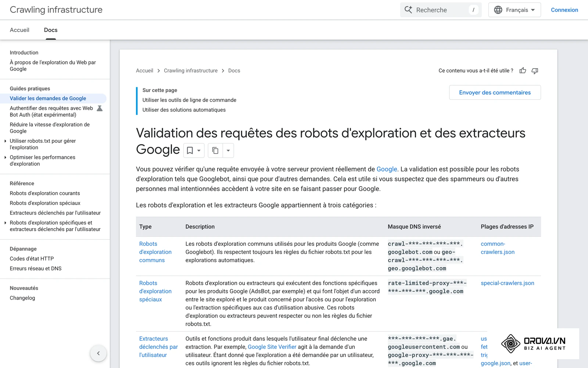This screenshot has width=588, height=368.
Task: Expand 'Utiliser robots.txt pour gérer l'exploration'
Action: click(x=5, y=141)
